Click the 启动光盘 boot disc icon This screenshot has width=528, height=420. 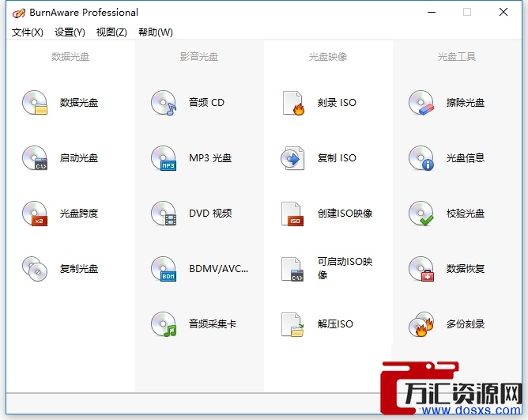coord(35,157)
